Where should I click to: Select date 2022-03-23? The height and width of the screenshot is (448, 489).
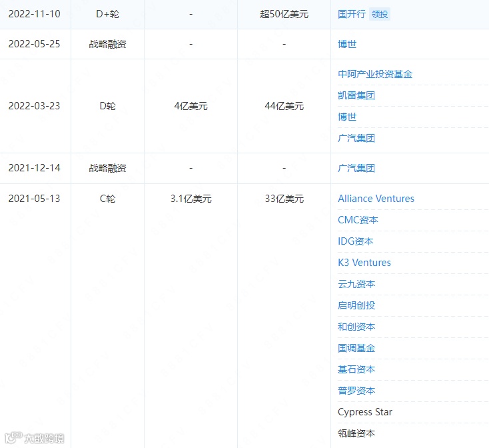coord(34,106)
